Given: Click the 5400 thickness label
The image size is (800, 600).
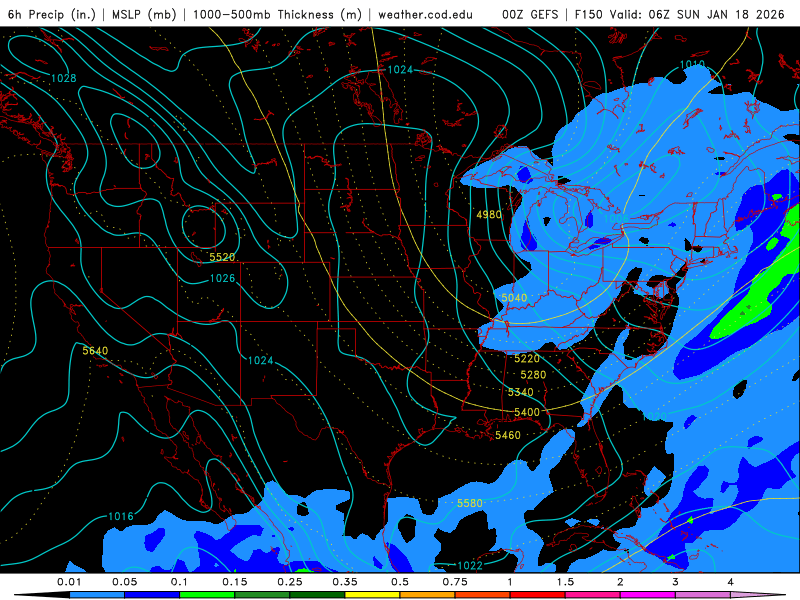Looking at the screenshot, I should (x=527, y=412).
